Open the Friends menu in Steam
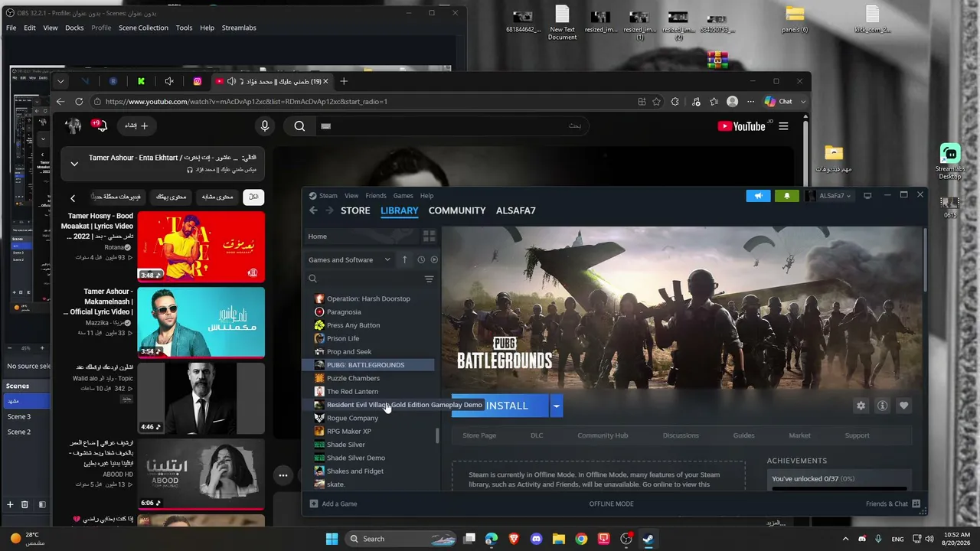 (376, 196)
